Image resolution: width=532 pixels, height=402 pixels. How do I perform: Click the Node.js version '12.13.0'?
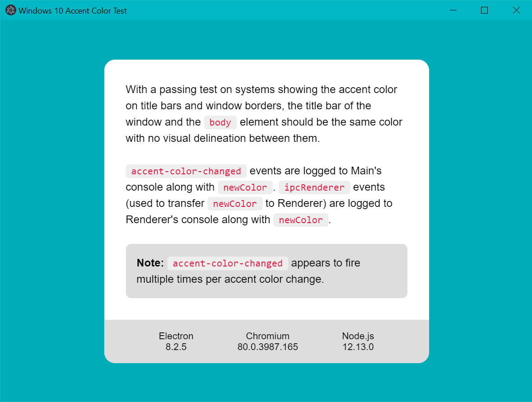358,347
